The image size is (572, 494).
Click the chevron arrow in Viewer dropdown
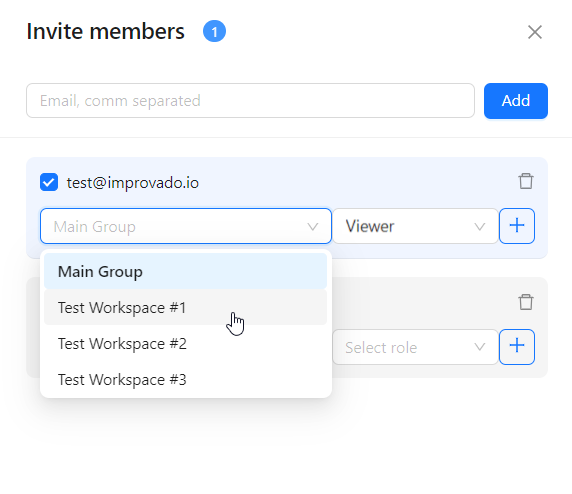[x=480, y=227]
